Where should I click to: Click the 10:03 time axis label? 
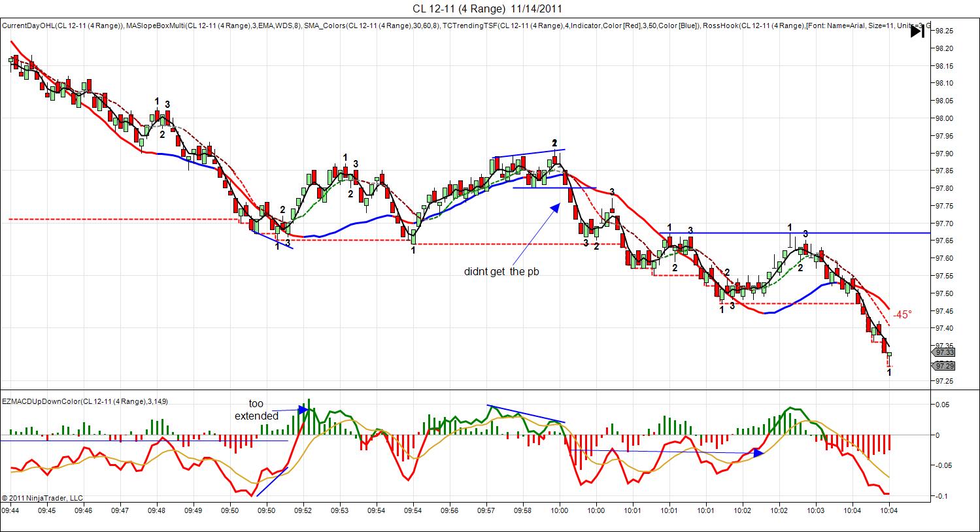[x=816, y=510]
